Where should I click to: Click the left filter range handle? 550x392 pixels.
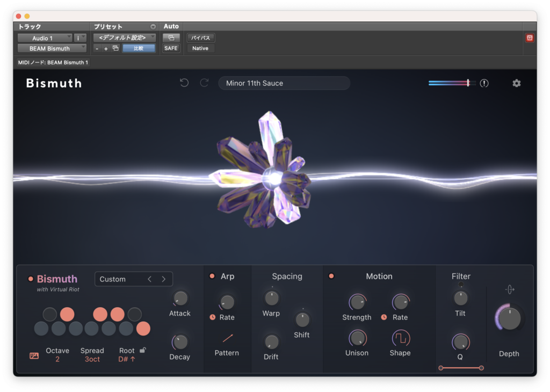pos(441,368)
